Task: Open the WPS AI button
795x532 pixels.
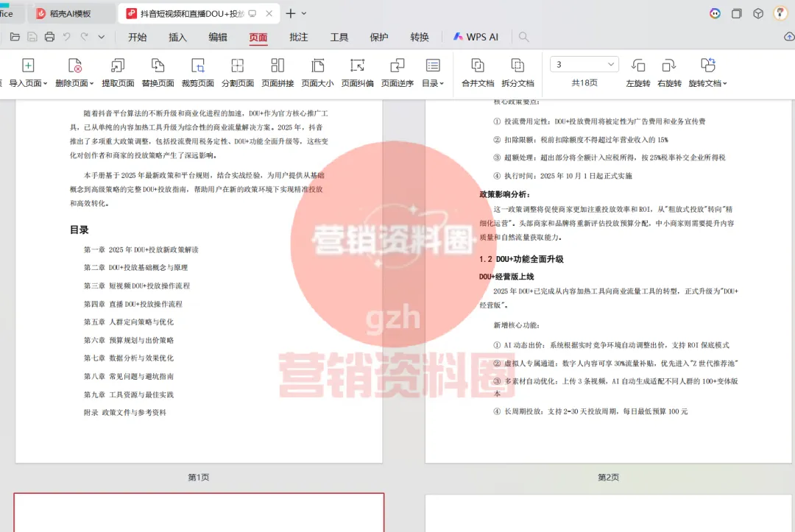Action: click(x=476, y=37)
